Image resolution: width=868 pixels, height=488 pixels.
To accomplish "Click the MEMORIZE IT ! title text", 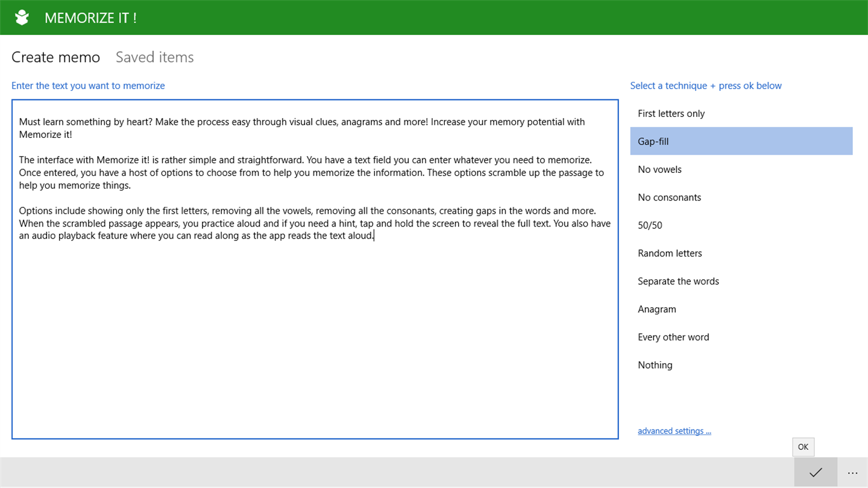I will coord(90,18).
